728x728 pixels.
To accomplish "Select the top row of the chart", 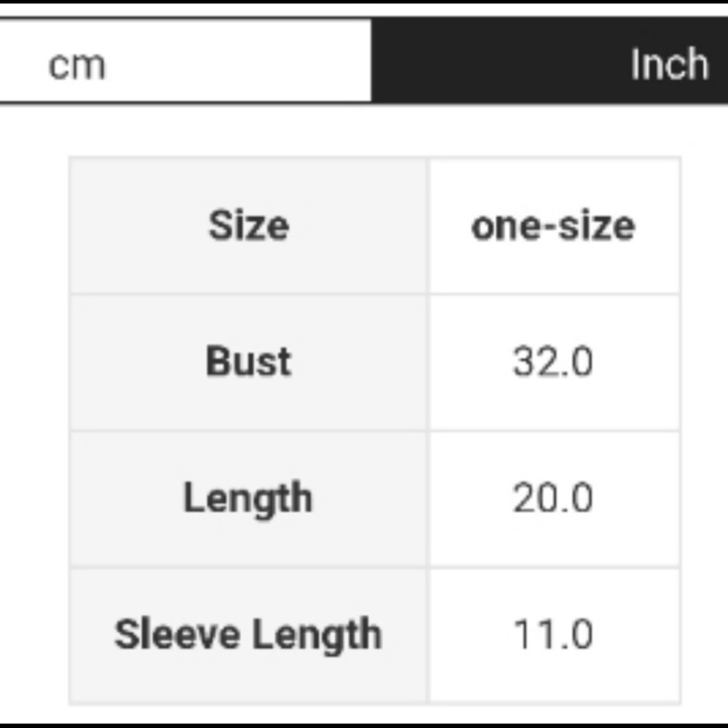I will [x=375, y=225].
